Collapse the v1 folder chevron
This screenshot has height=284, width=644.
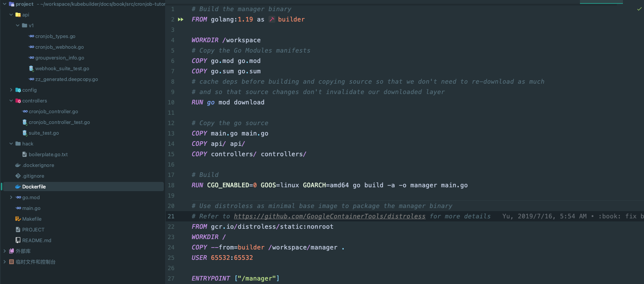(x=18, y=25)
